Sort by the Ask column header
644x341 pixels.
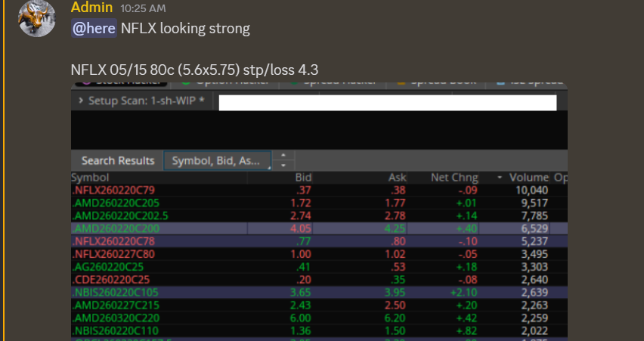pos(397,178)
